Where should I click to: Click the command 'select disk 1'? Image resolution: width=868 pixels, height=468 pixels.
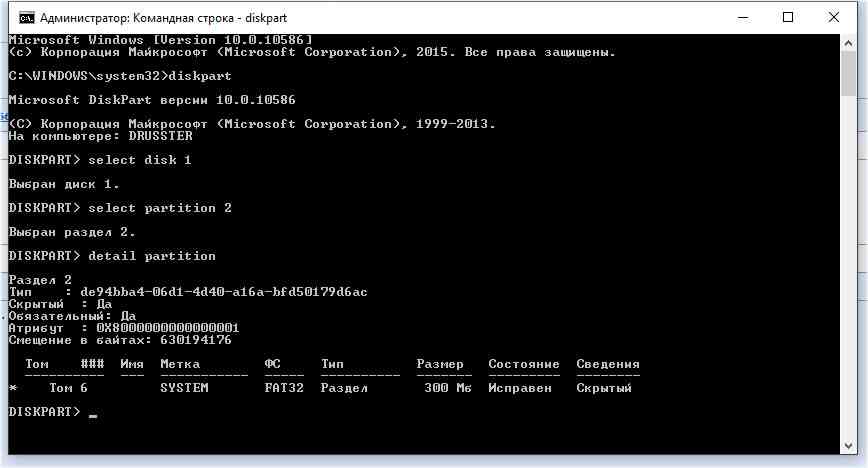[x=140, y=160]
